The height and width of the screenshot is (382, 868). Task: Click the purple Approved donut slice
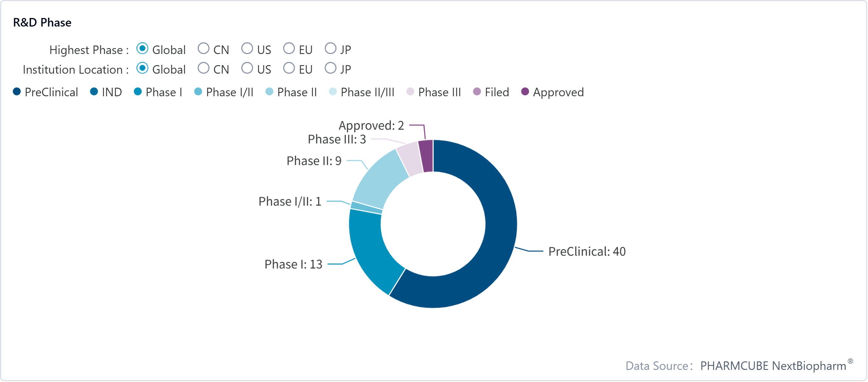(426, 156)
